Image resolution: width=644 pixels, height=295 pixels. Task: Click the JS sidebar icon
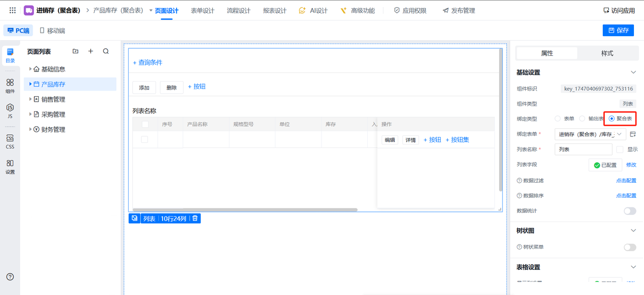click(10, 111)
